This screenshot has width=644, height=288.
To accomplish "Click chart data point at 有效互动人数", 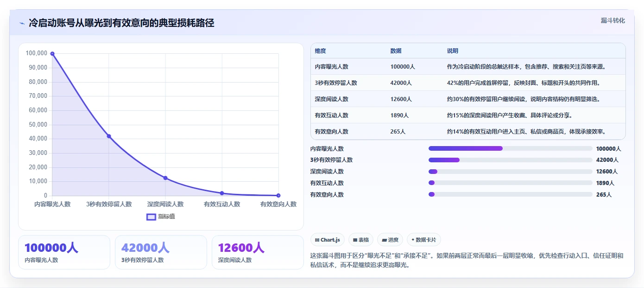I will 222,193.
